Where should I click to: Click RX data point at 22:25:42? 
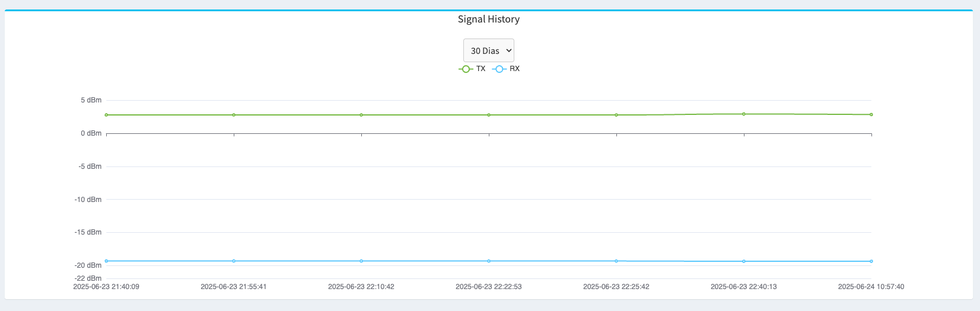[616, 261]
